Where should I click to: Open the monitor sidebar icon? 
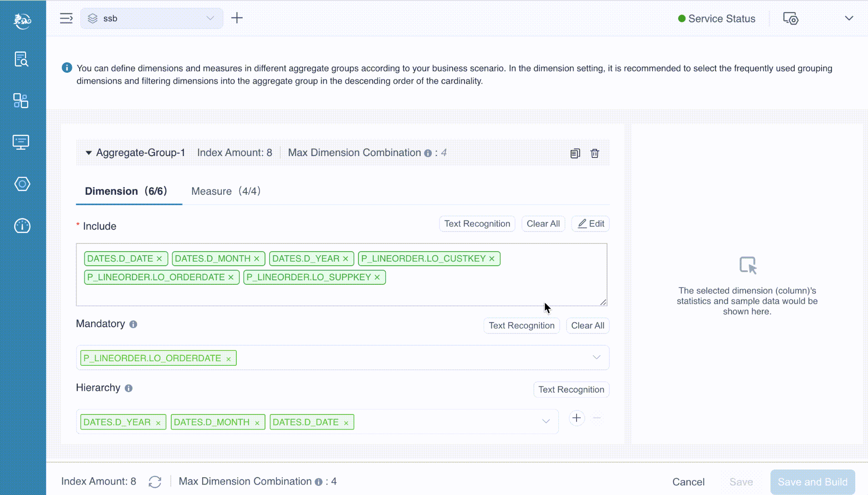click(x=21, y=142)
